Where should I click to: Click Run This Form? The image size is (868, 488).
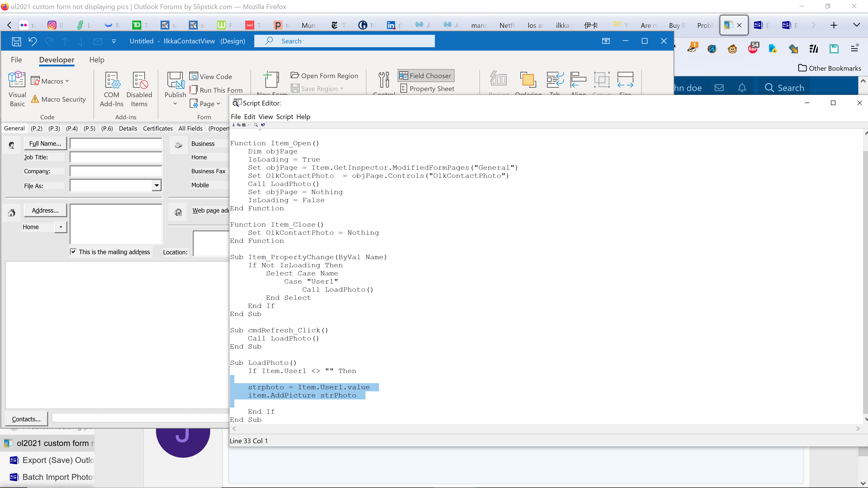(216, 90)
